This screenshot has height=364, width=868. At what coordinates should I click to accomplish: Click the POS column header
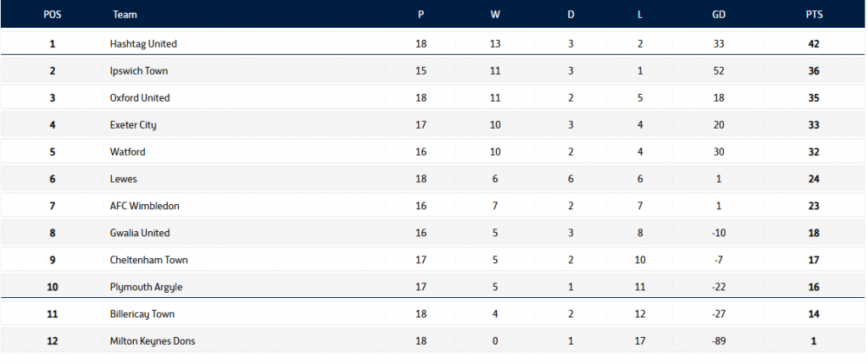[x=52, y=14]
